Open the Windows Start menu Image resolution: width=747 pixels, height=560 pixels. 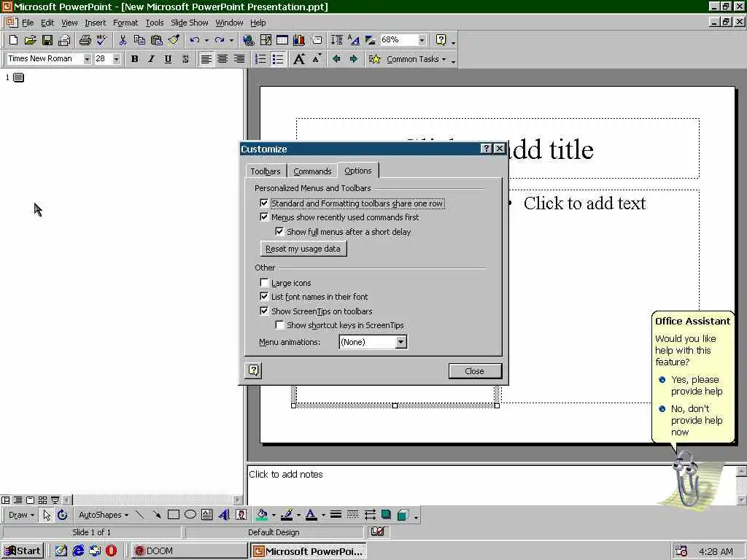coord(23,551)
